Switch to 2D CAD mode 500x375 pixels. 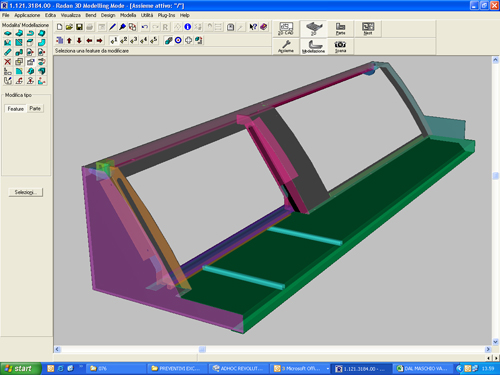pyautogui.click(x=286, y=29)
